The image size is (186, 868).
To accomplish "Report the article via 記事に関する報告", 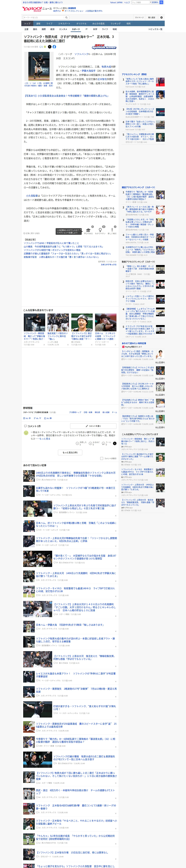I will click(32, 233).
